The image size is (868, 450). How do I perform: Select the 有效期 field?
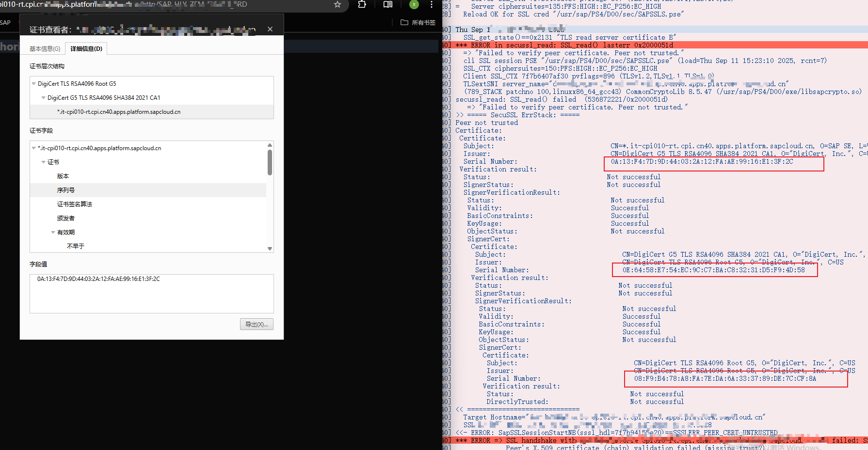[66, 233]
